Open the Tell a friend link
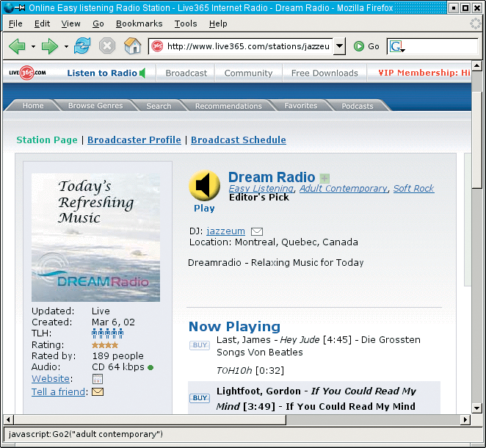This screenshot has width=486, height=448. point(58,392)
